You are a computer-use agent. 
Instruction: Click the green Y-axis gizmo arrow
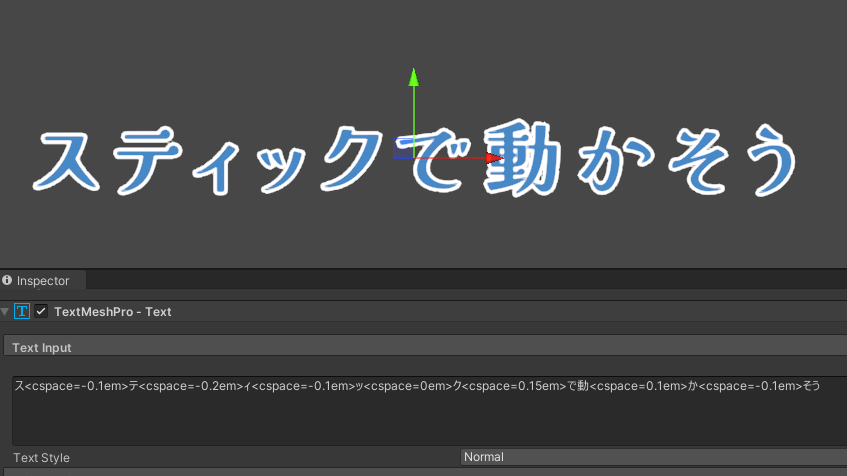click(413, 78)
